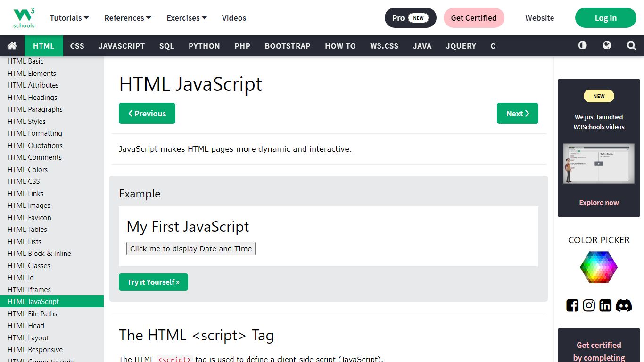Switch to the SQL tab

(x=167, y=46)
